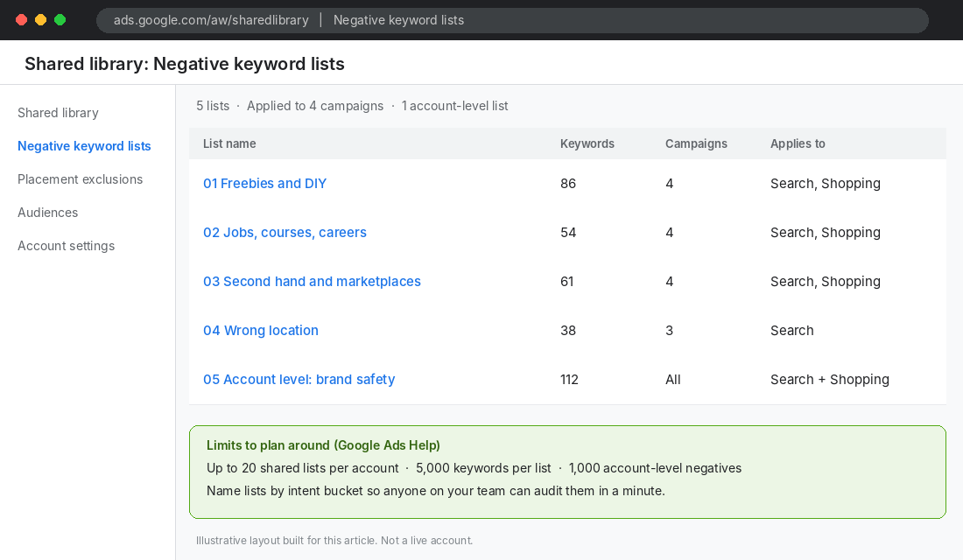The height and width of the screenshot is (560, 963).
Task: Click the 1 account-level list summary
Action: click(x=455, y=106)
